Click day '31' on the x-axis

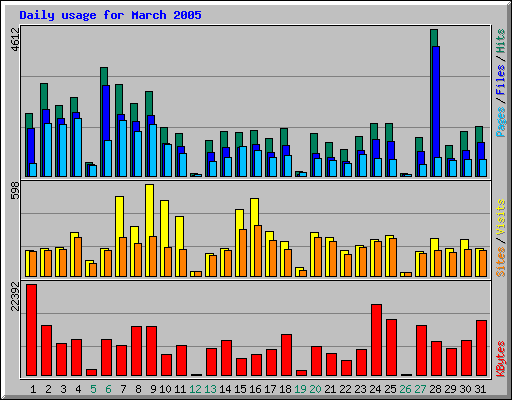coord(480,389)
